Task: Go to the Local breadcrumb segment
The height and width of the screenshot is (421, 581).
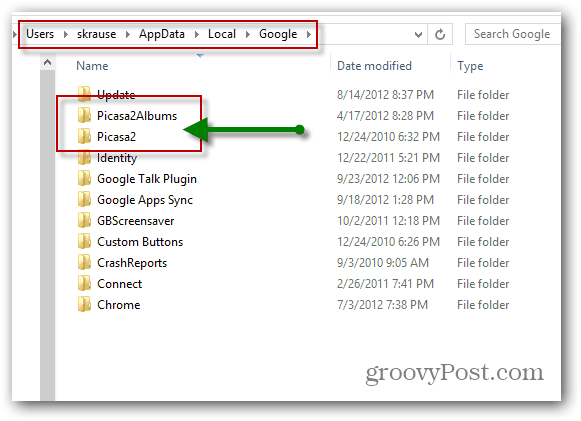Action: (x=222, y=34)
